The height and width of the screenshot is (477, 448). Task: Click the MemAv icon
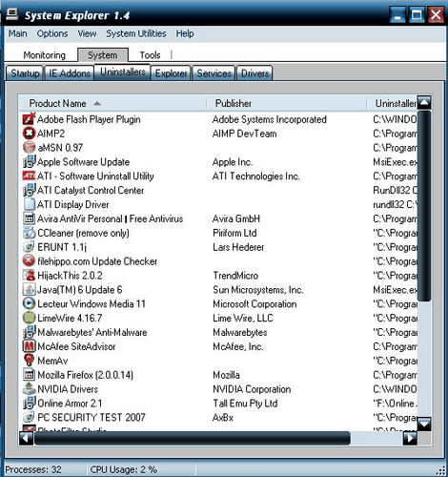[29, 361]
